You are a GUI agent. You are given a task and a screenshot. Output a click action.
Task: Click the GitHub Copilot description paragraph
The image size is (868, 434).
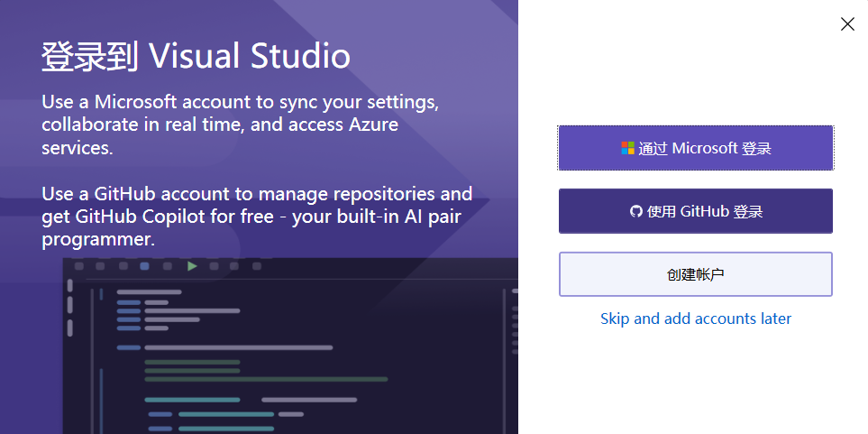coord(257,217)
